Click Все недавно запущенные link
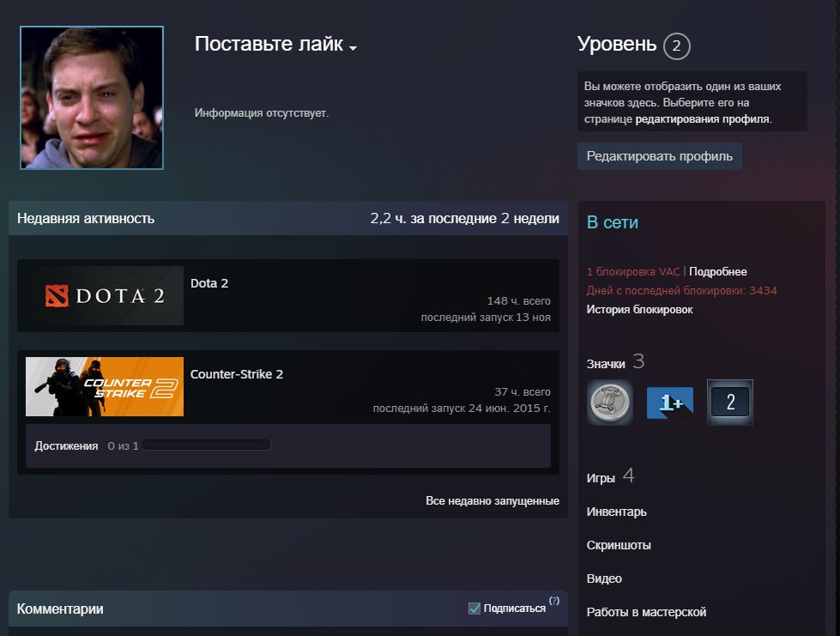This screenshot has width=840, height=636. coord(492,500)
